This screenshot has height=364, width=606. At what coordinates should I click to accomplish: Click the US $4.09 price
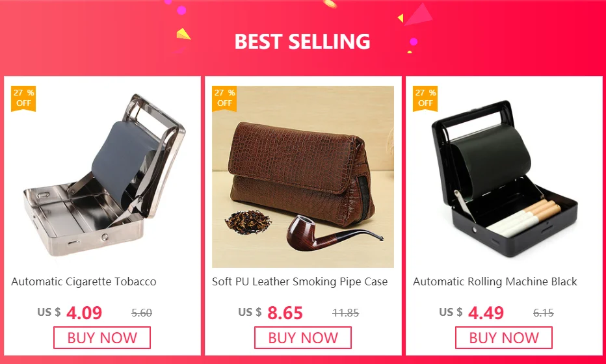(70, 313)
